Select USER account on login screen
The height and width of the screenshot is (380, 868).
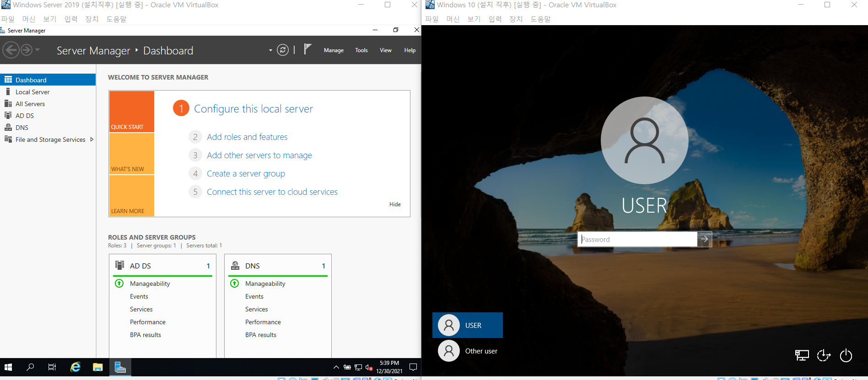(467, 325)
